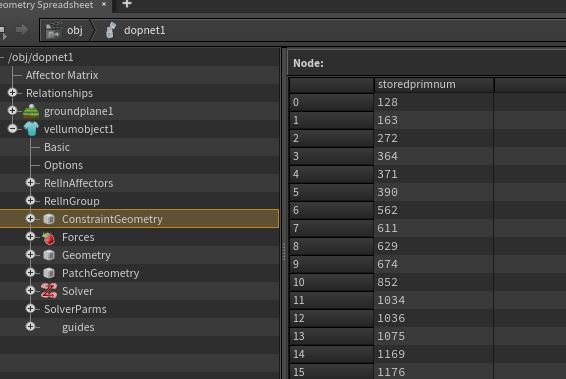Expand the guides node
Viewport: 566px width, 379px height.
pos(31,326)
